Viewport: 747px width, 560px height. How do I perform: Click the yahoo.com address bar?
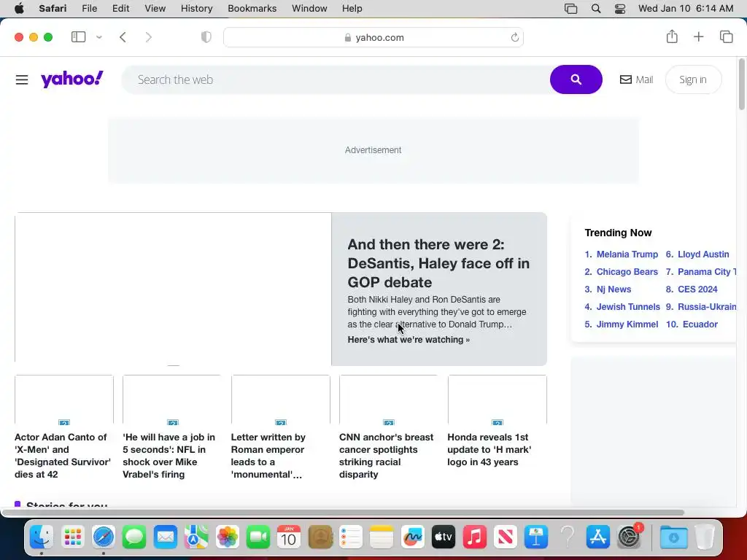point(373,37)
